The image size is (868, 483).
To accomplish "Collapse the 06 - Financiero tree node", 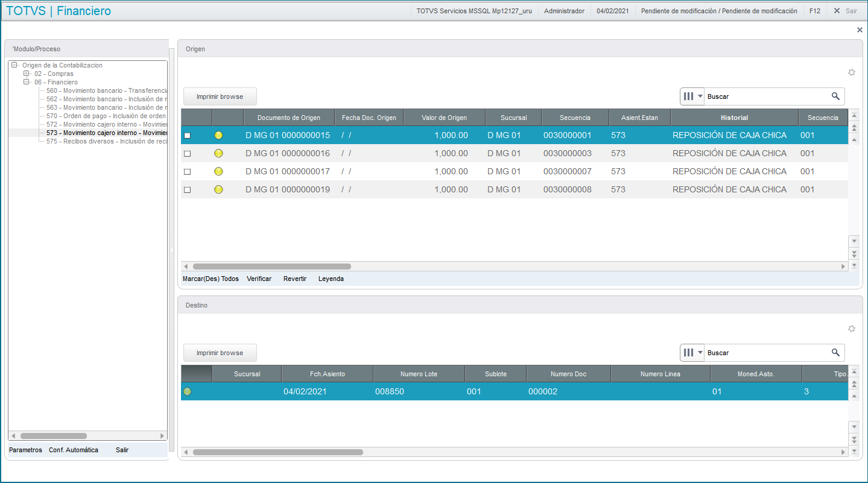I will 27,82.
